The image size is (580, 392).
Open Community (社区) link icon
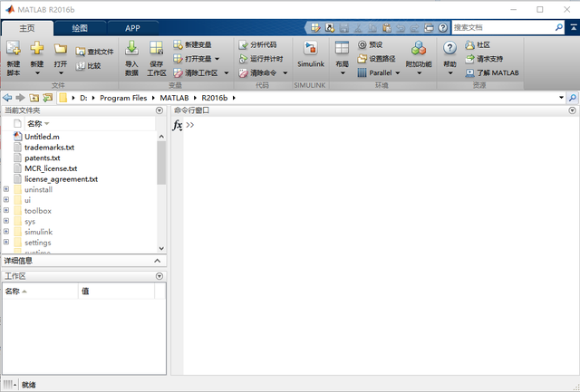(469, 44)
